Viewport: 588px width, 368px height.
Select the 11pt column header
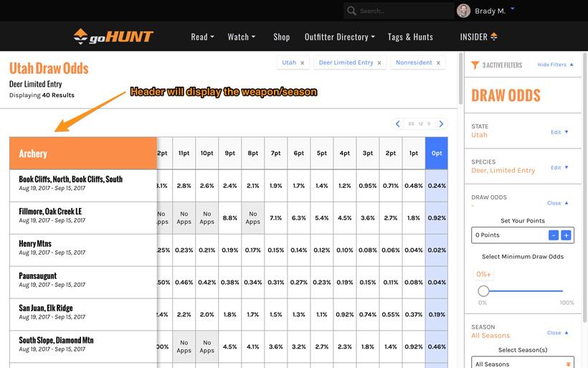pyautogui.click(x=184, y=153)
